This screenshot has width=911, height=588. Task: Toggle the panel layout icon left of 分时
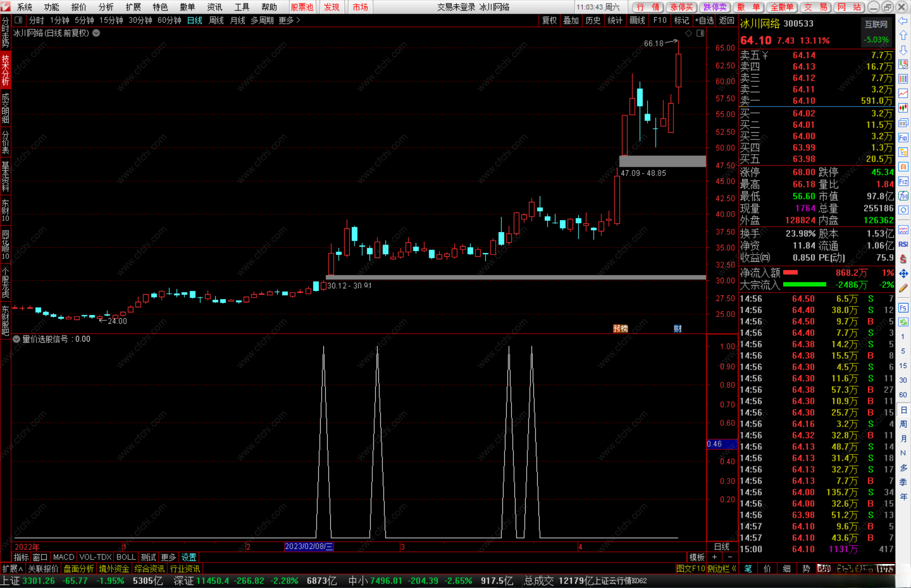click(18, 20)
